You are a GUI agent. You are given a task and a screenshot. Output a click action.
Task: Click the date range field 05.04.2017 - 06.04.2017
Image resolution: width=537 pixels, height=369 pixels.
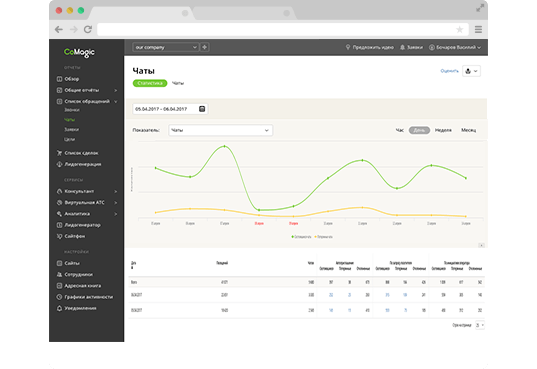[x=170, y=109]
